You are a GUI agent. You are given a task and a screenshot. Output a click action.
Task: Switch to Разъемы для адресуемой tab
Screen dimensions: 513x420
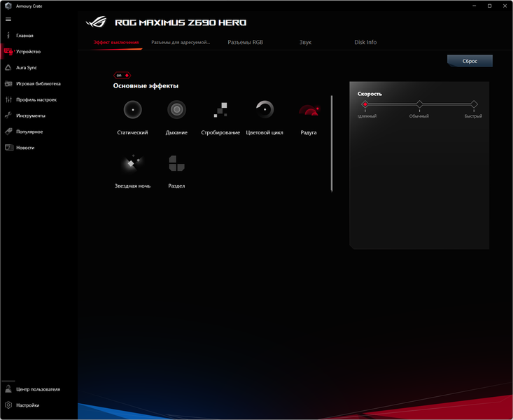click(181, 42)
